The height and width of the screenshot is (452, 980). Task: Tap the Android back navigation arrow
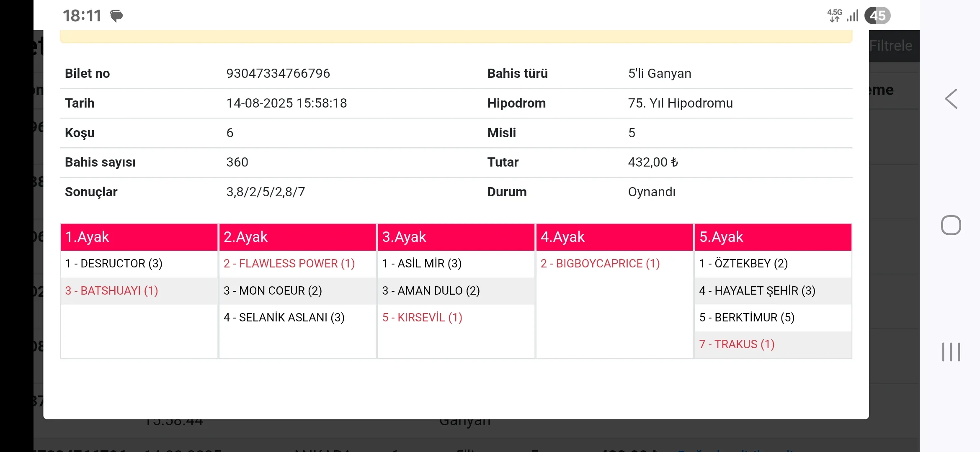(x=951, y=99)
